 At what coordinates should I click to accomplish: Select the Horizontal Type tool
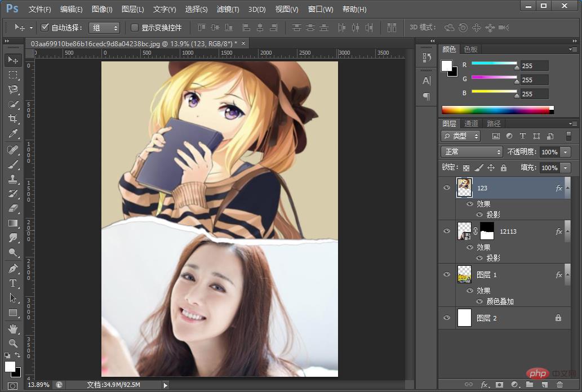13,283
